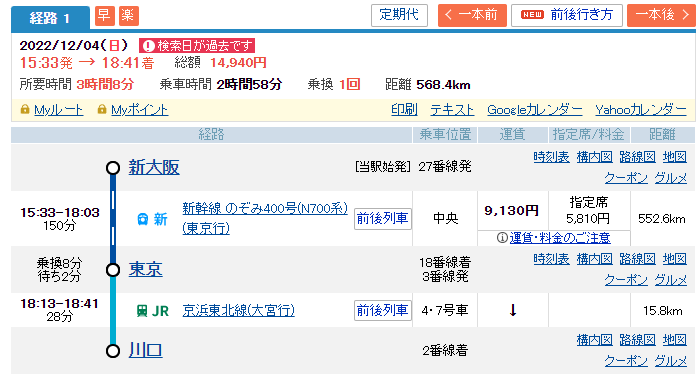Click the lock icon beside Myポイント
Image resolution: width=700 pixels, height=378 pixels.
pos(102,109)
